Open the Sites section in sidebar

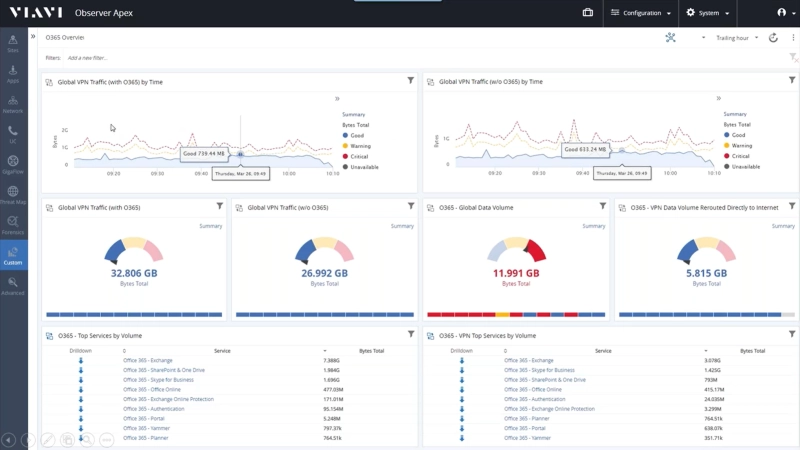coord(13,42)
